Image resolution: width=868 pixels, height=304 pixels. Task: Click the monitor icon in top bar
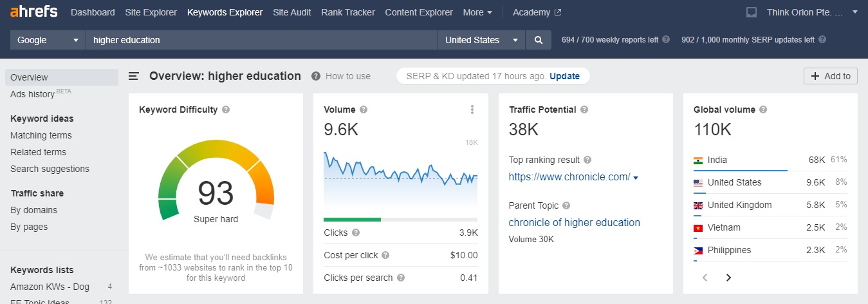point(752,12)
